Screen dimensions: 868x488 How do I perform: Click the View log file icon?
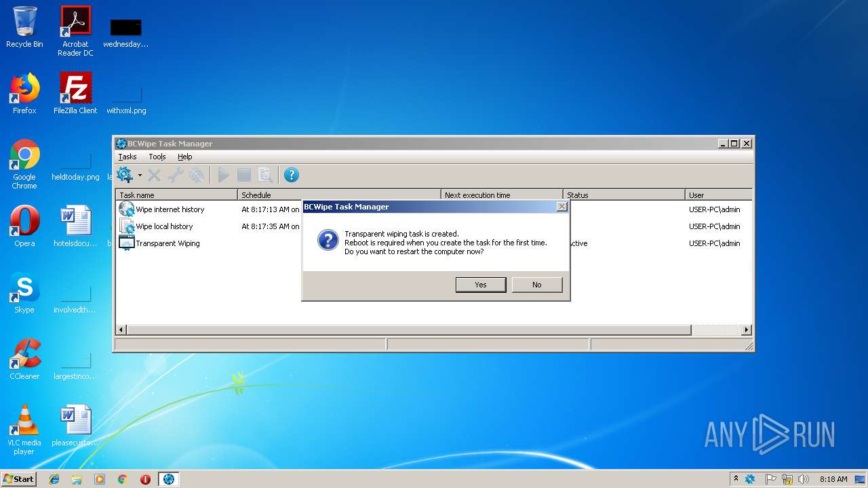pos(265,176)
